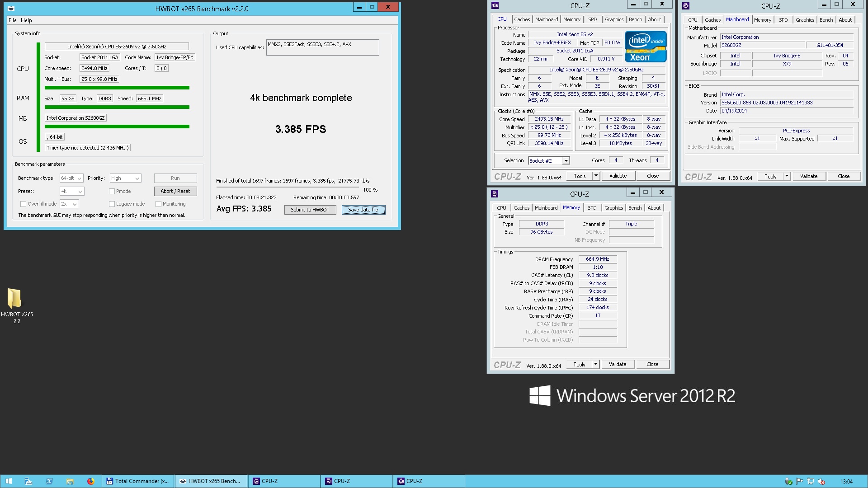Click the Intel Xeon CPU name field in HWBOT

click(x=117, y=47)
